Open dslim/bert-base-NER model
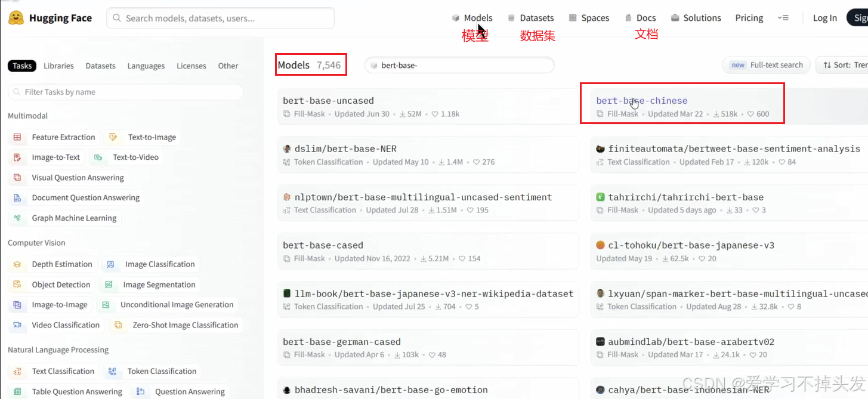 pyautogui.click(x=428, y=154)
